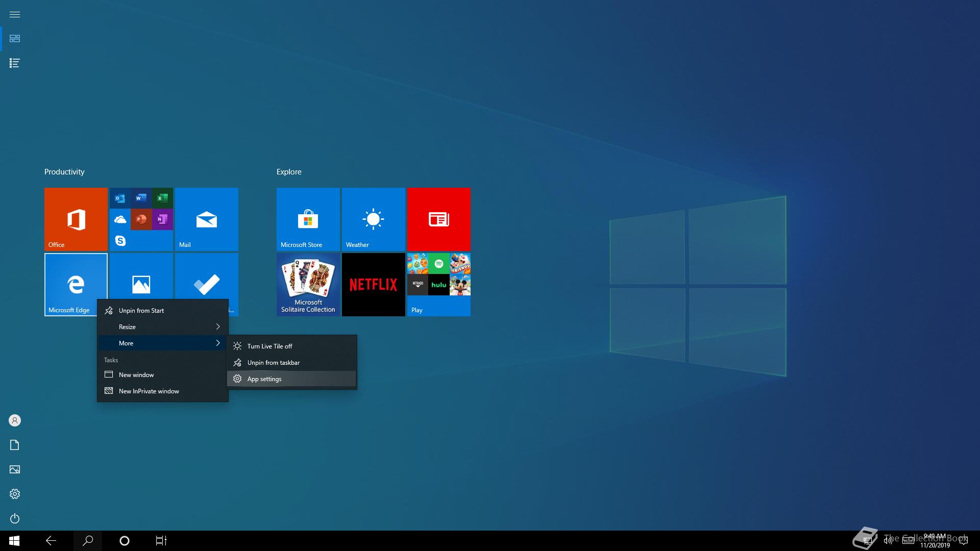Open the user account icon
980x551 pixels.
15,420
